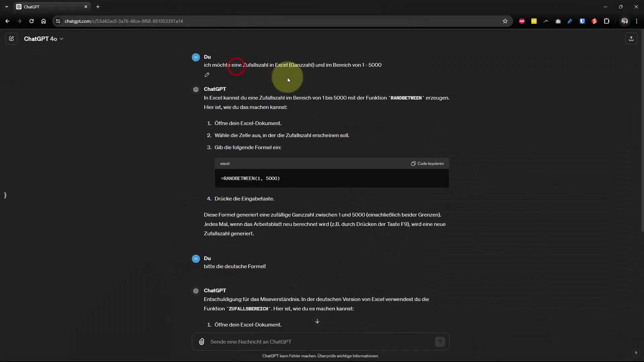The image size is (644, 362).
Task: Bookmark this page with the star icon
Action: pos(505,21)
